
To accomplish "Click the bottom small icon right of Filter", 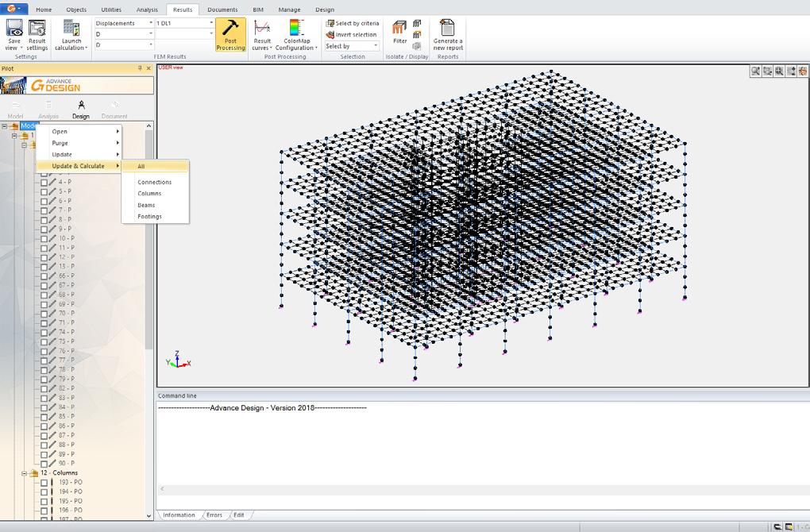I will 417,46.
